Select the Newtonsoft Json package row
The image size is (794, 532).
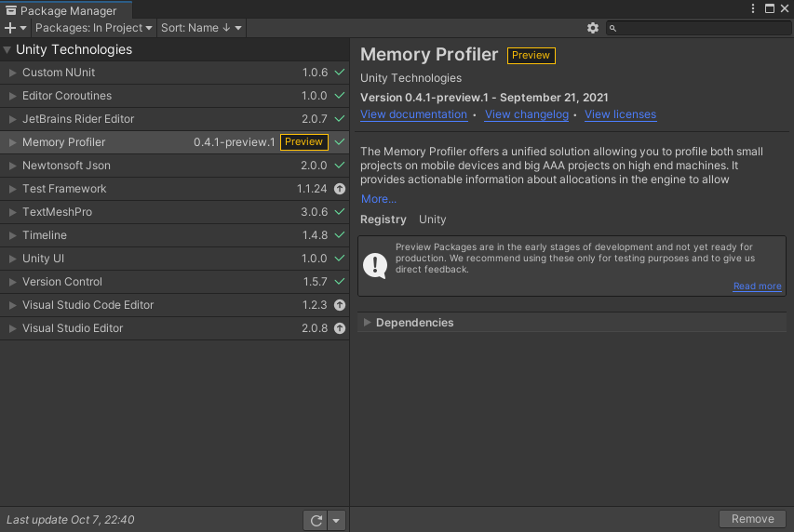click(174, 166)
